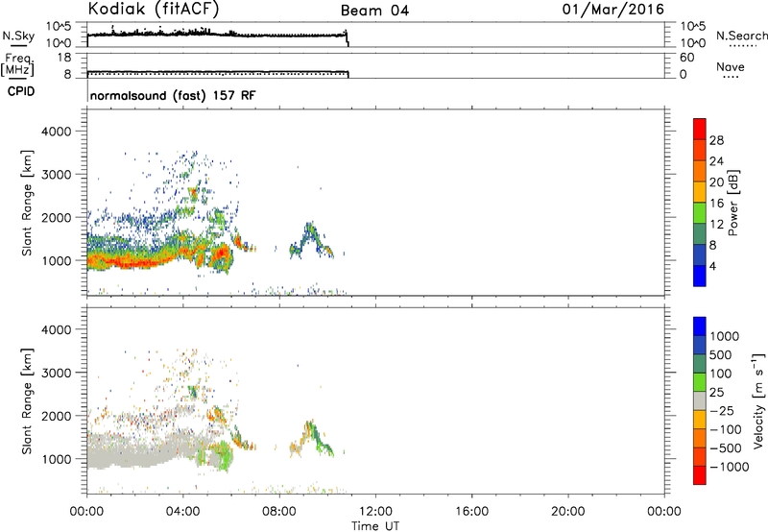Click the Velocity [m s⁻¹] color bar title
768x532 pixels.
click(x=758, y=400)
